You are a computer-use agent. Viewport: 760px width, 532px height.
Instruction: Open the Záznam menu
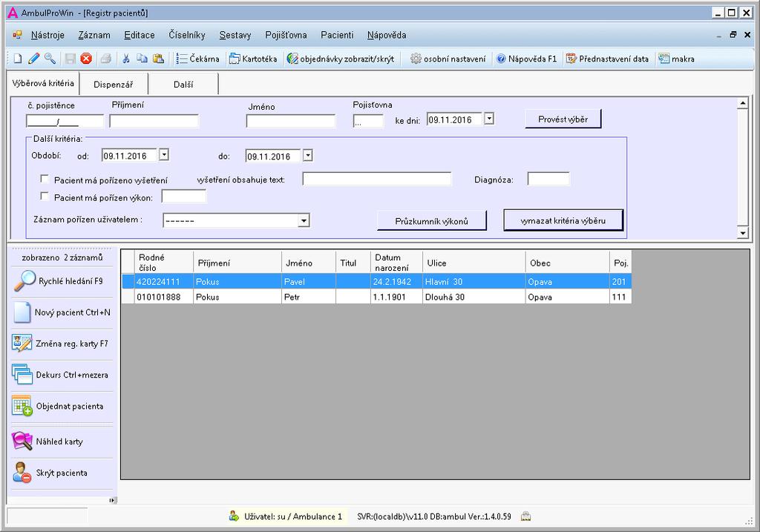tap(94, 35)
